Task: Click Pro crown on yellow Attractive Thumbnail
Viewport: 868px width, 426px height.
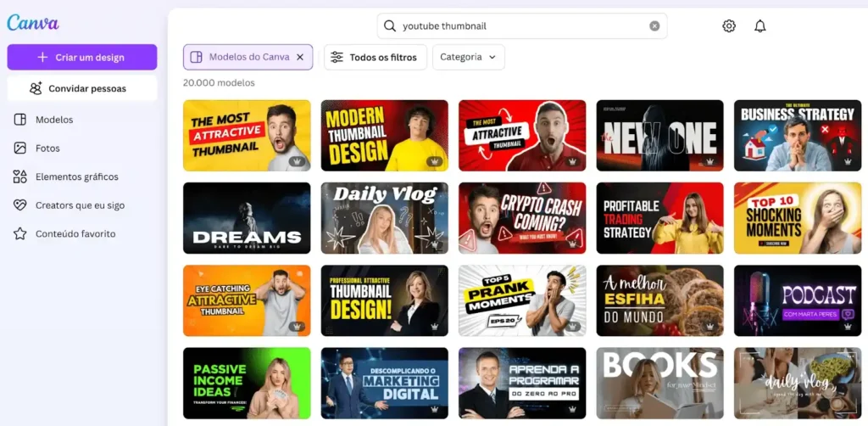Action: click(297, 162)
